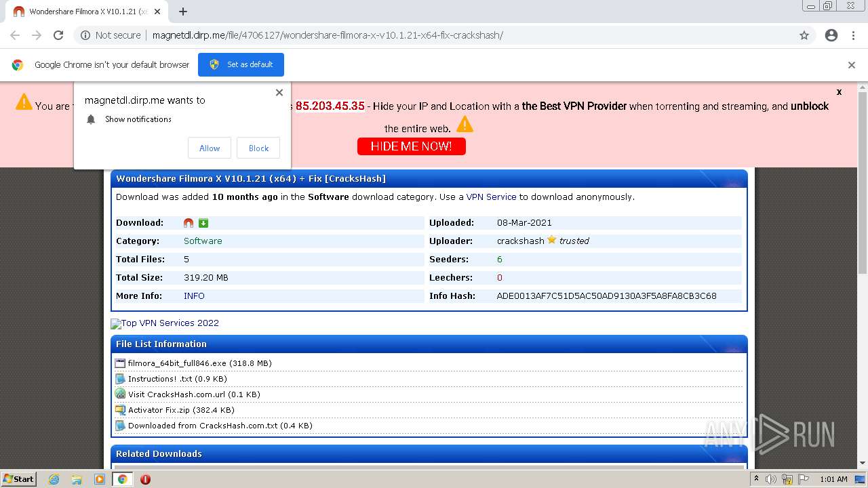Close the pink VPN warning banner
This screenshot has width=868, height=488.
(x=839, y=91)
